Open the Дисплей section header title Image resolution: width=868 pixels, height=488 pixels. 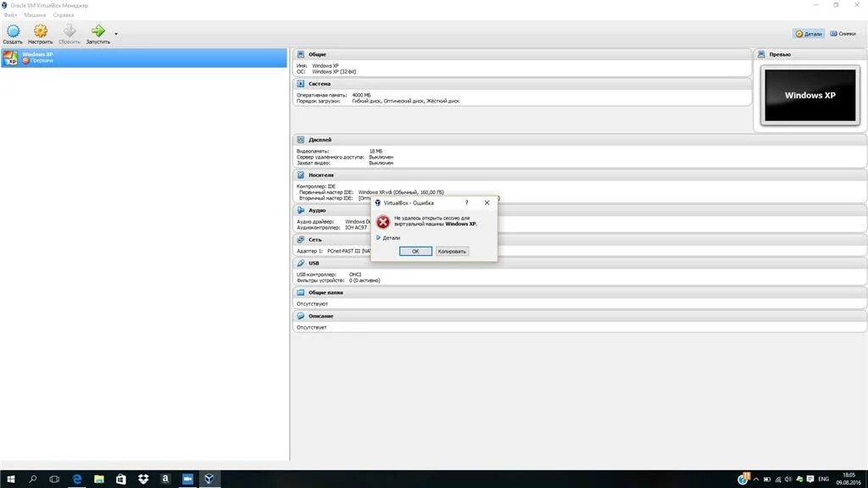point(320,140)
